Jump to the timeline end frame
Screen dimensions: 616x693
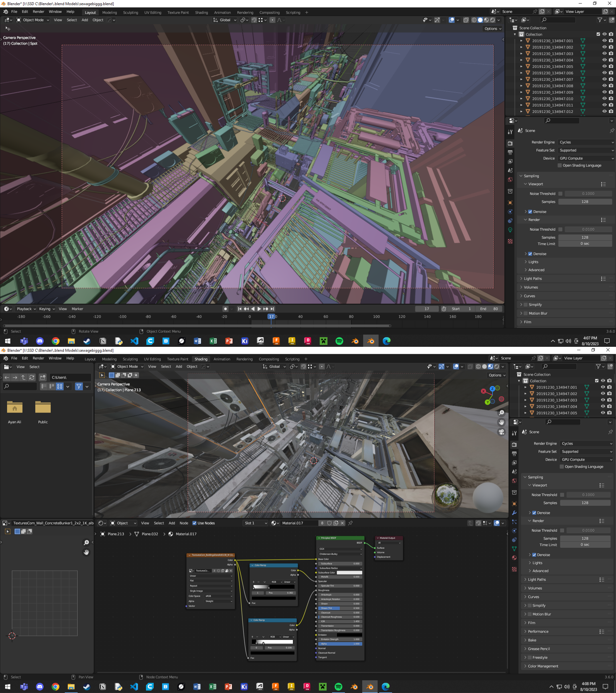tap(272, 309)
